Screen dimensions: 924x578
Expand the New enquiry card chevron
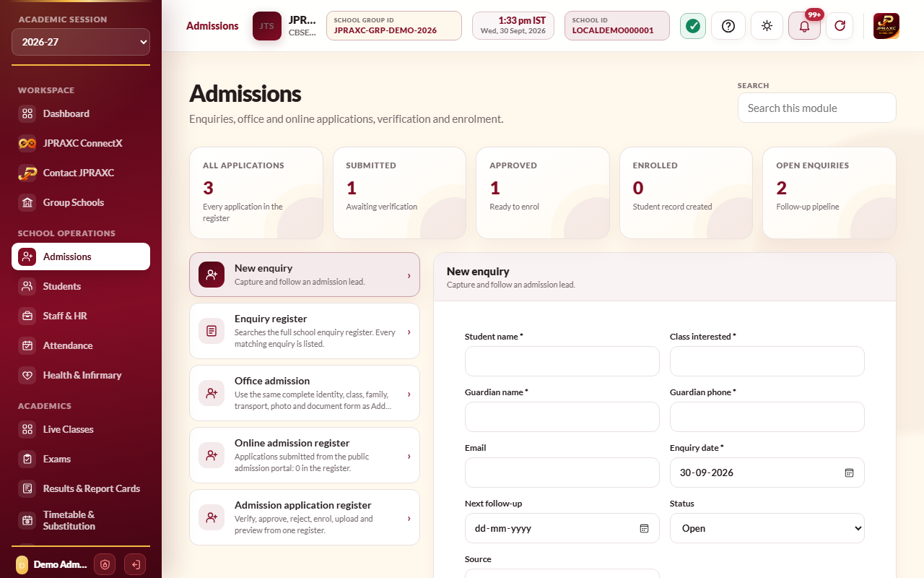click(x=409, y=275)
